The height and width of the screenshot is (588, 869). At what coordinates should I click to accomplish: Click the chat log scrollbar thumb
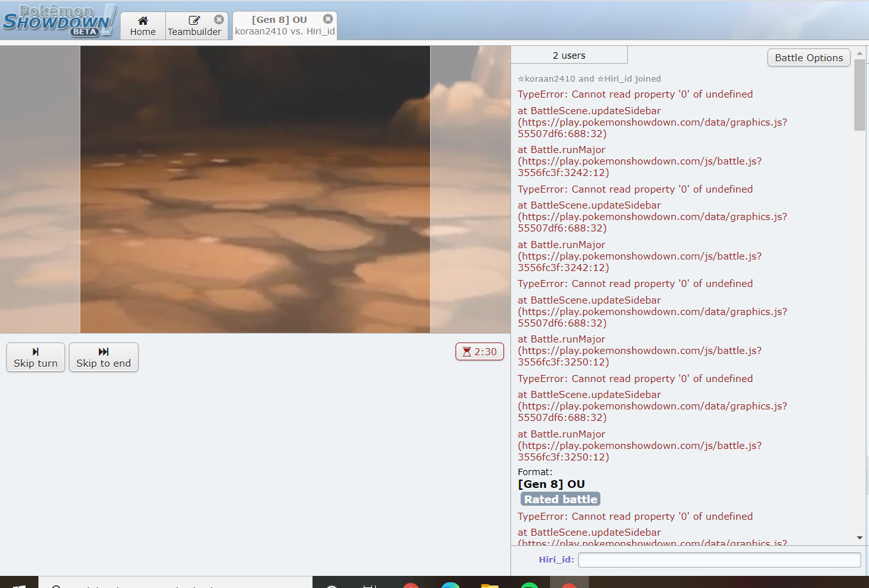point(859,95)
